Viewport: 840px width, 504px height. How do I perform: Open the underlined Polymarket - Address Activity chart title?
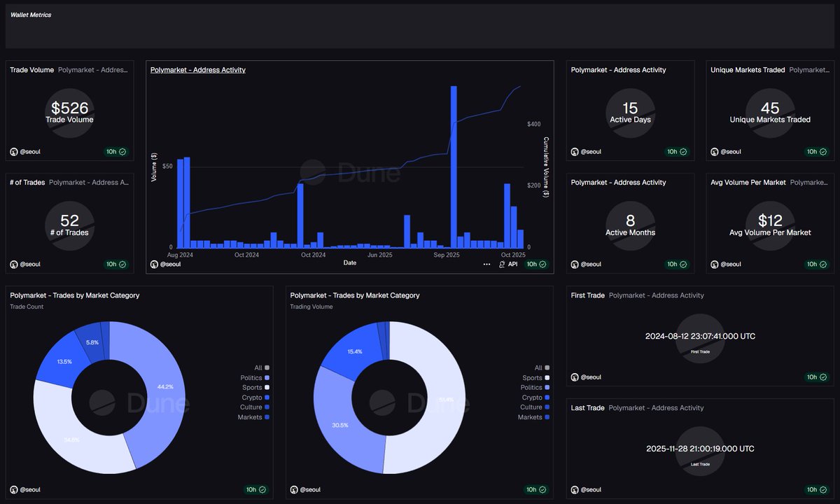[198, 70]
